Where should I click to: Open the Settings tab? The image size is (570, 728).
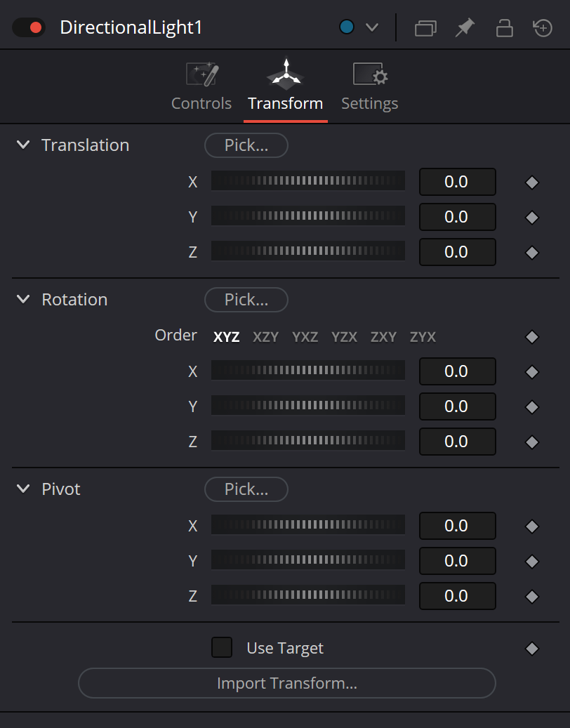(370, 87)
